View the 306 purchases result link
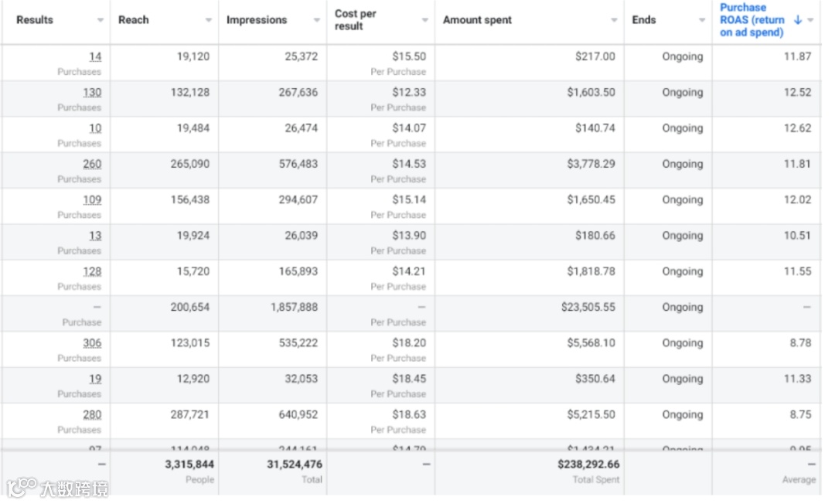Screen dimensions: 835x504 click(92, 342)
